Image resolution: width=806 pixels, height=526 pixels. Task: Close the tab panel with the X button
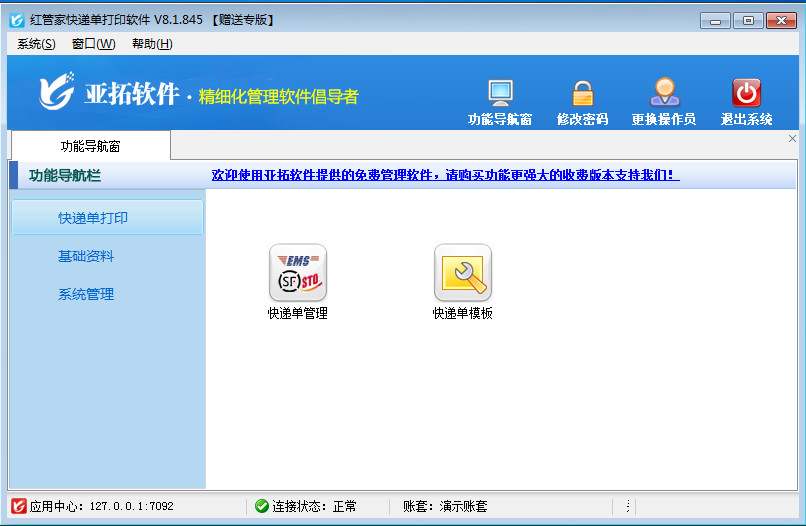[793, 139]
